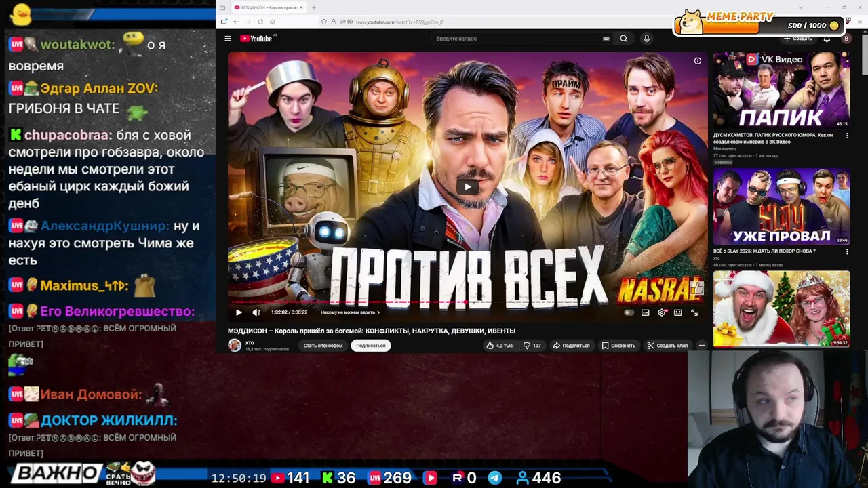
Task: Click chat username 'АлександрКушнир'
Action: click(x=104, y=226)
